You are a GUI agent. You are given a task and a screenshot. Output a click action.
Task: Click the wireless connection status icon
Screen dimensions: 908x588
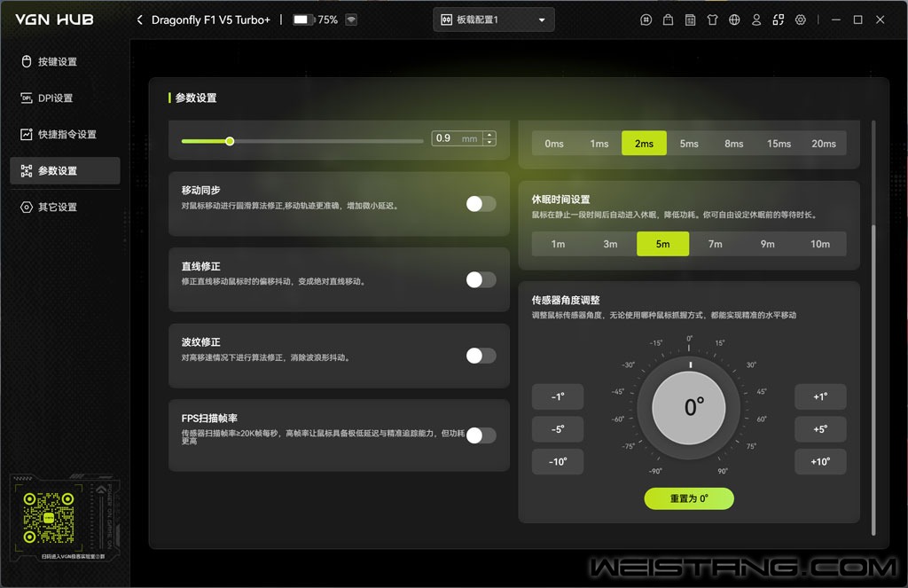click(351, 20)
